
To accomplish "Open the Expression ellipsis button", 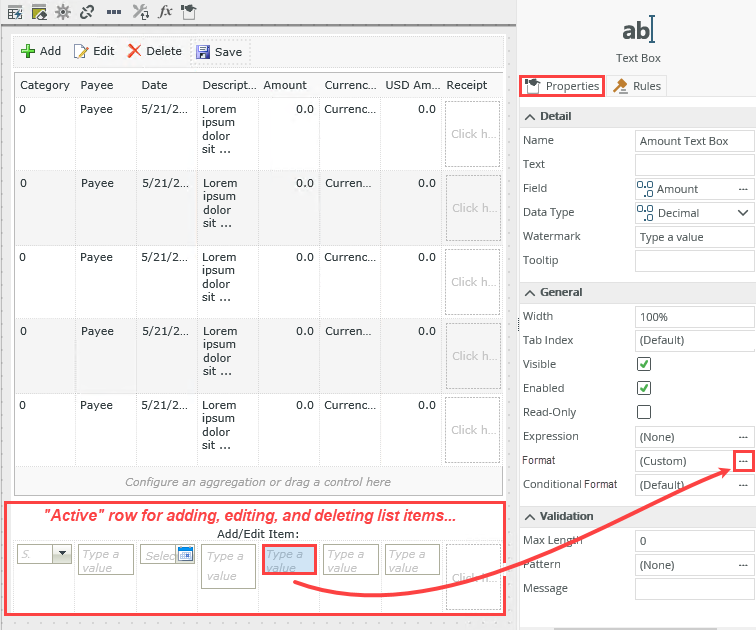I will (x=743, y=437).
